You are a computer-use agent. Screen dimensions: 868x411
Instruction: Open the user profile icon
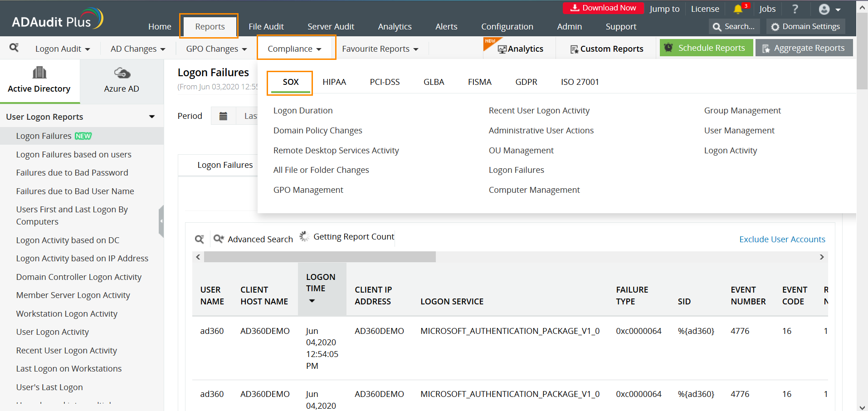824,8
